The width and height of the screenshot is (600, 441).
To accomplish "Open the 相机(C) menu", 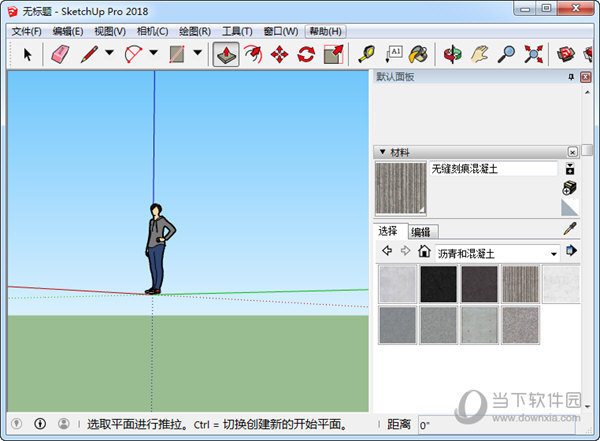I will (x=152, y=31).
